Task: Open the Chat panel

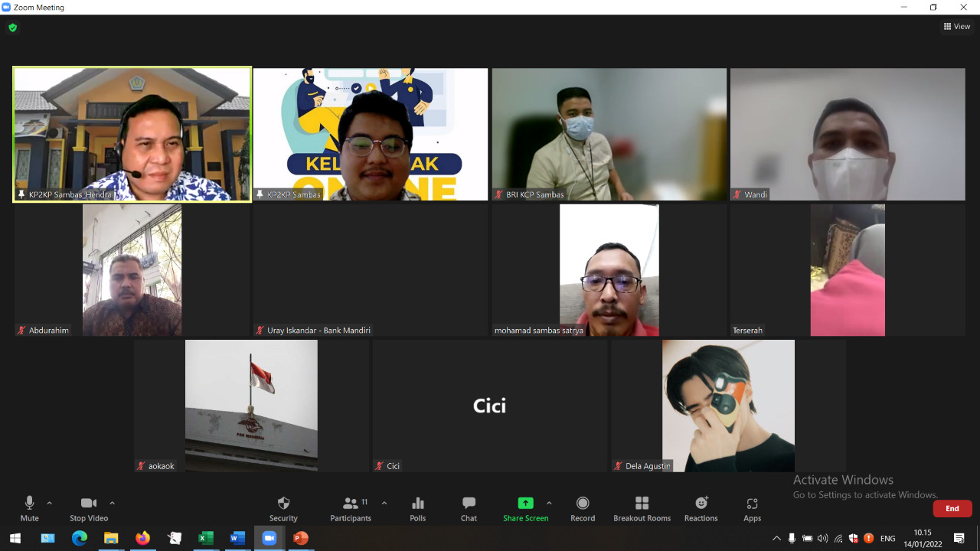Action: click(469, 504)
